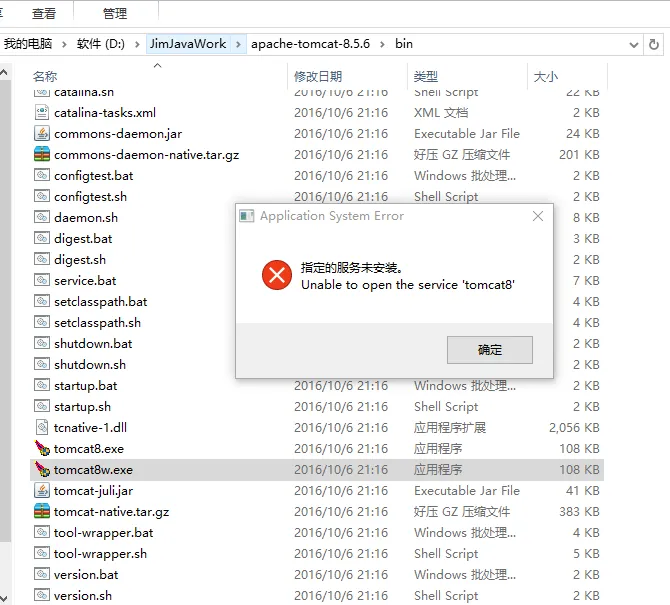Click the tool-wrapper.sh file icon
The height and width of the screenshot is (605, 670).
point(41,553)
